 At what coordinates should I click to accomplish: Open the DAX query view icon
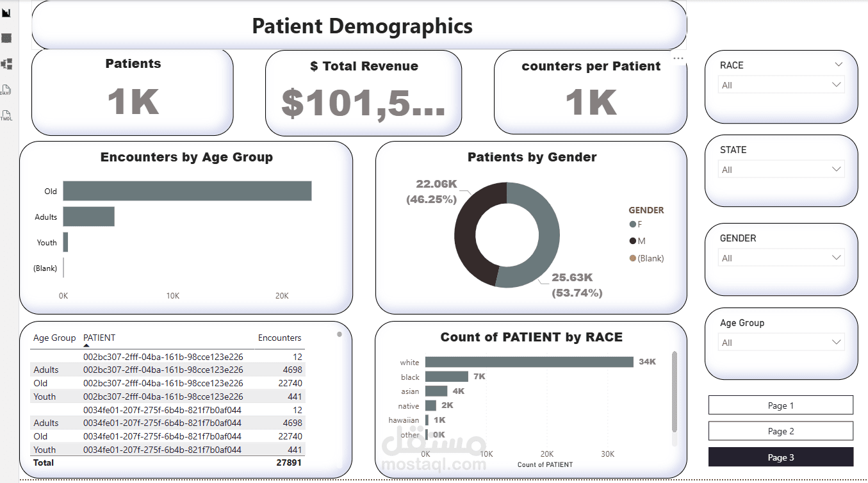tap(6, 90)
